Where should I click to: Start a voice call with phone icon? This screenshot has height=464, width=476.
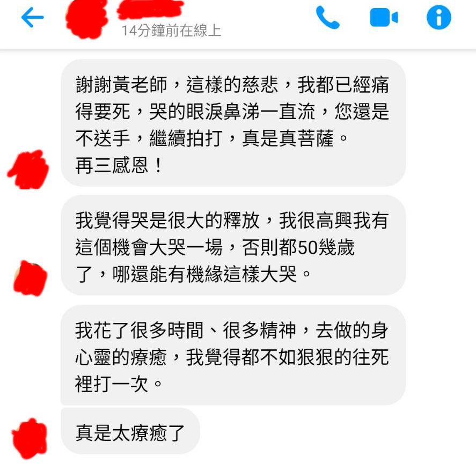click(x=327, y=18)
